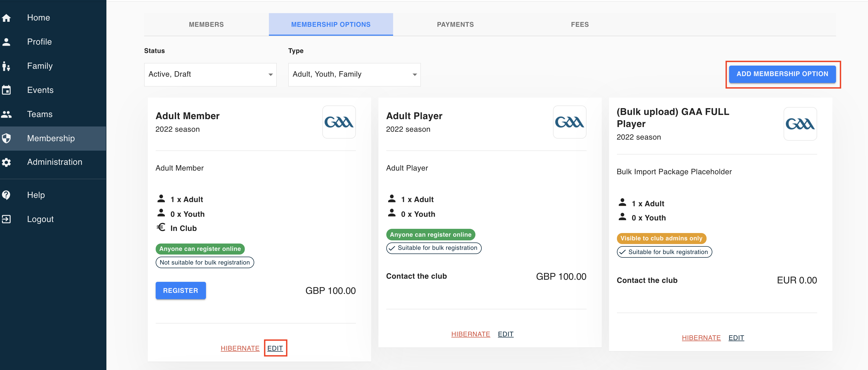Viewport: 868px width, 370px height.
Task: Click the Administration gear icon
Action: 6,162
